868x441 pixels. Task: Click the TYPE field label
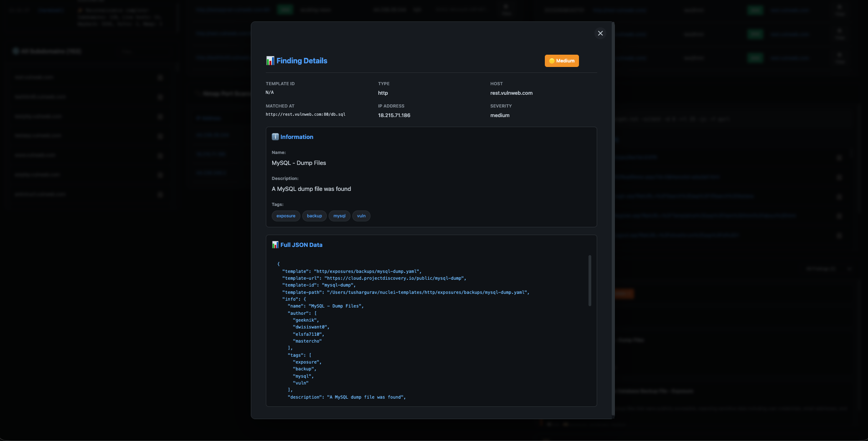pos(384,84)
